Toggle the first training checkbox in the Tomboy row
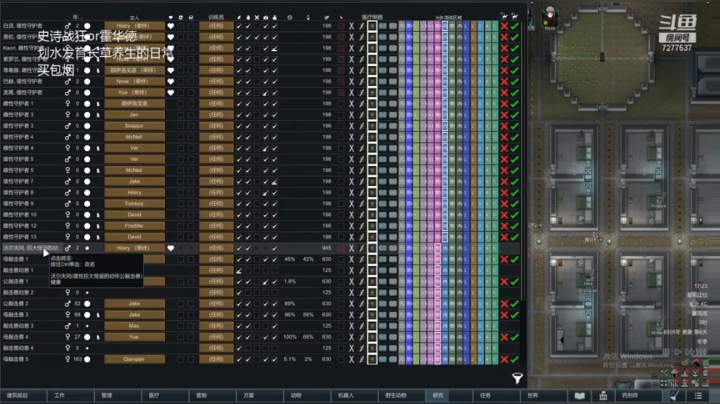Viewport: 720px width, 404px height. click(x=239, y=203)
